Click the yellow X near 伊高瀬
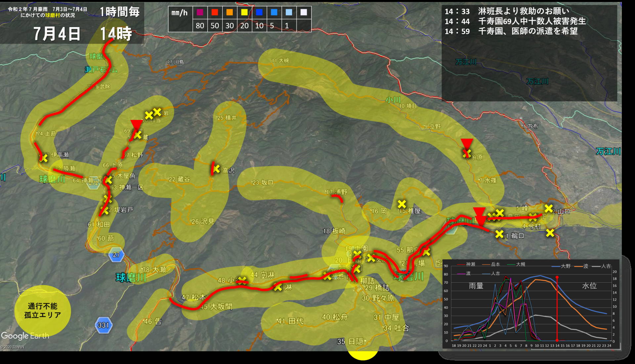The image size is (635, 364). 44,158
